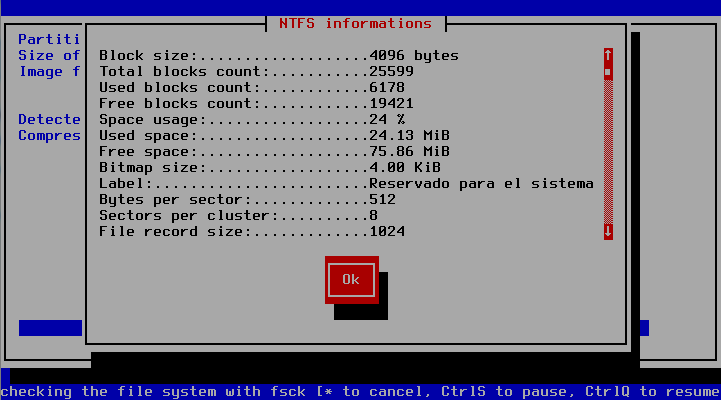This screenshot has width=721, height=400.
Task: Click the blue progress bar segment on left
Action: click(50, 328)
